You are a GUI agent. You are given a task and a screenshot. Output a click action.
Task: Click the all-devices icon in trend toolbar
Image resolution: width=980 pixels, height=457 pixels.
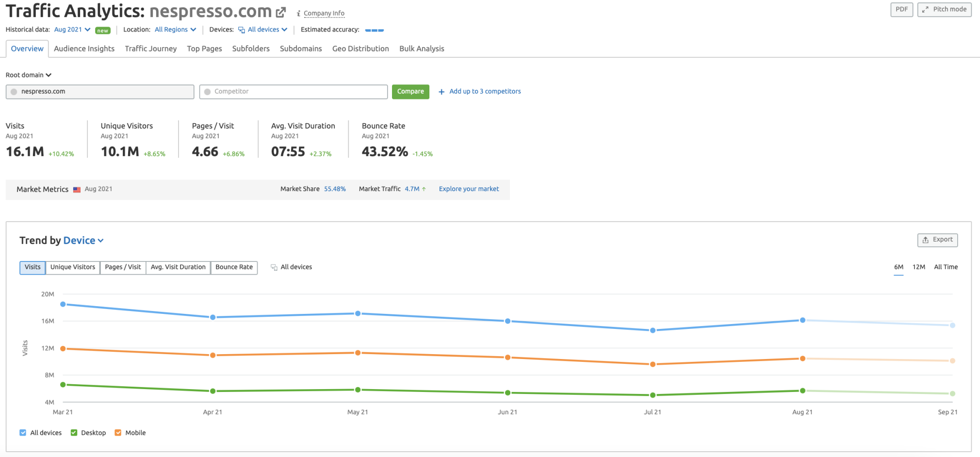coord(274,267)
